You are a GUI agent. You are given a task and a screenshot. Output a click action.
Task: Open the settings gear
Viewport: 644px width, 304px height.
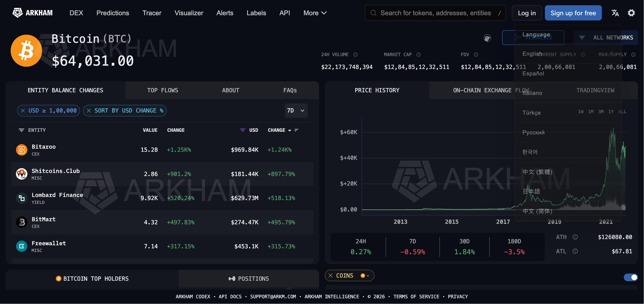click(631, 13)
